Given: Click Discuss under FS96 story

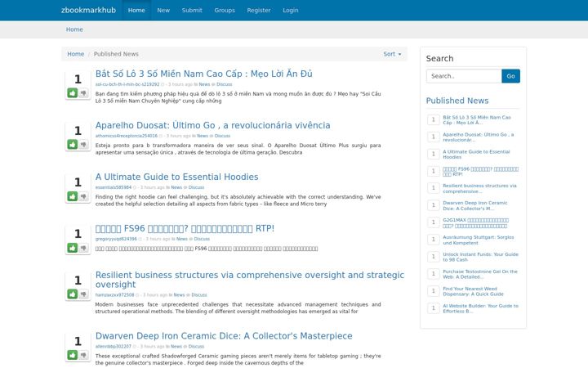Looking at the screenshot, I should pyautogui.click(x=202, y=239).
